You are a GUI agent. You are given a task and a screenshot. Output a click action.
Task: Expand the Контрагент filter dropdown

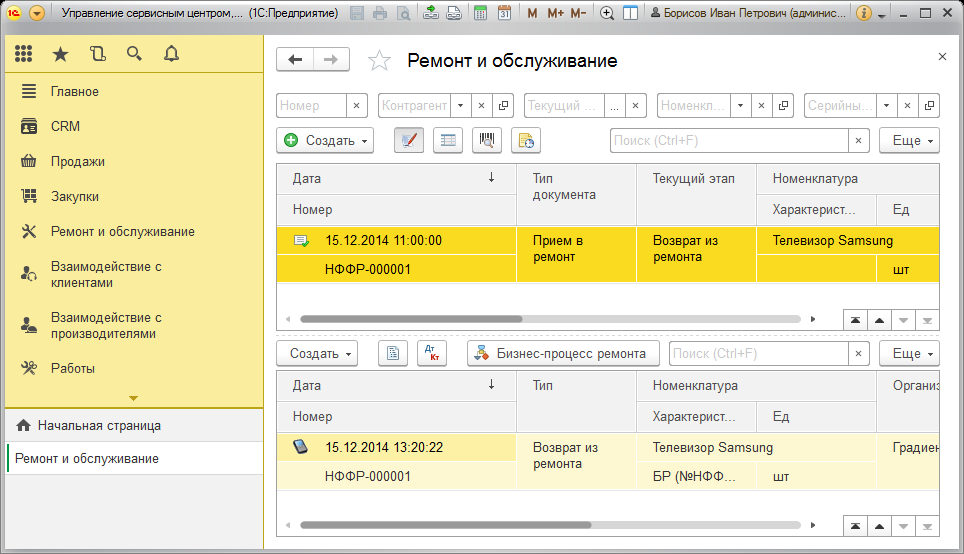click(x=460, y=105)
